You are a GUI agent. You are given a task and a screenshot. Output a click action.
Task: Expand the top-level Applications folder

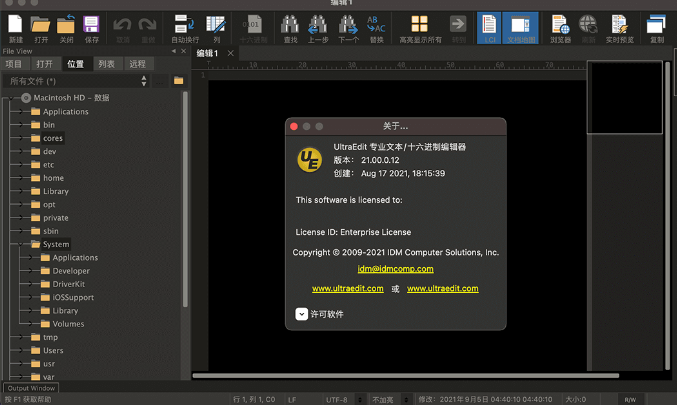[x=20, y=111]
